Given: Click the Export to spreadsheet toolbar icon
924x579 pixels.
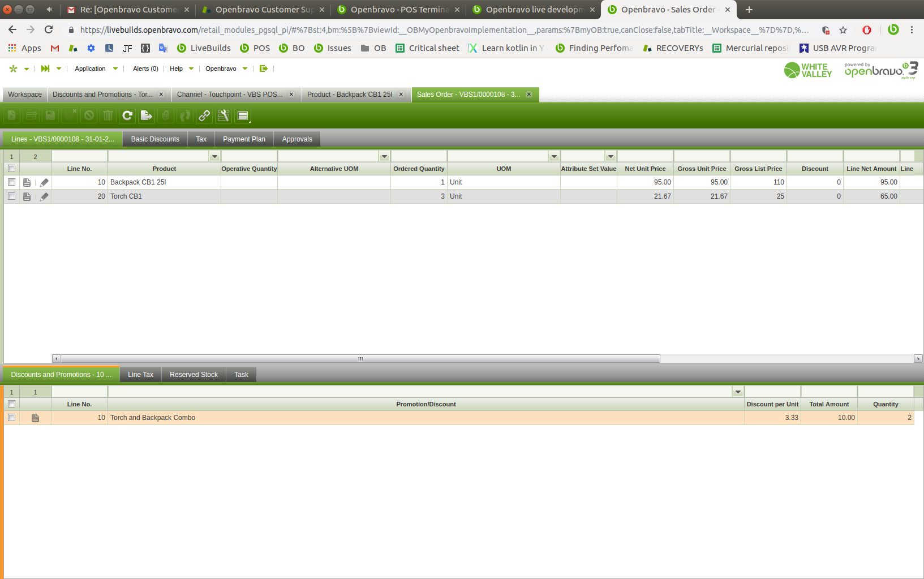Looking at the screenshot, I should 147,115.
